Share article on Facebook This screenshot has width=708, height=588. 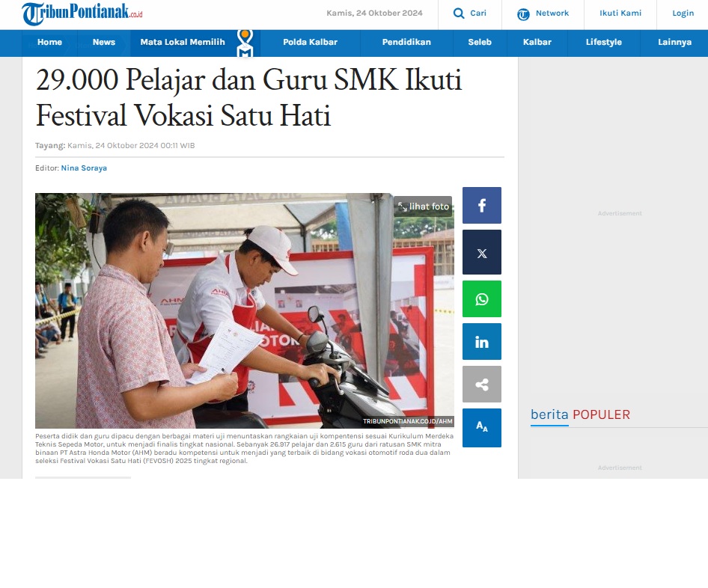[x=482, y=205]
